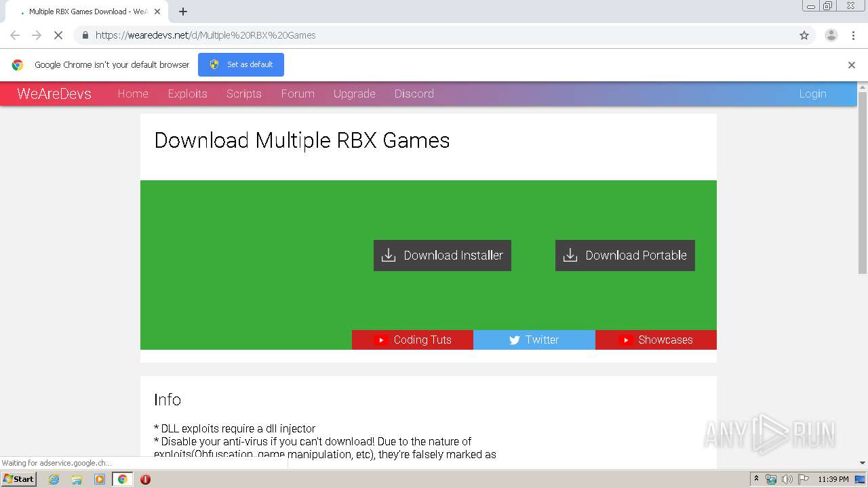Click the Multiple RBX Games tab title
The height and width of the screenshot is (488, 868).
point(88,12)
